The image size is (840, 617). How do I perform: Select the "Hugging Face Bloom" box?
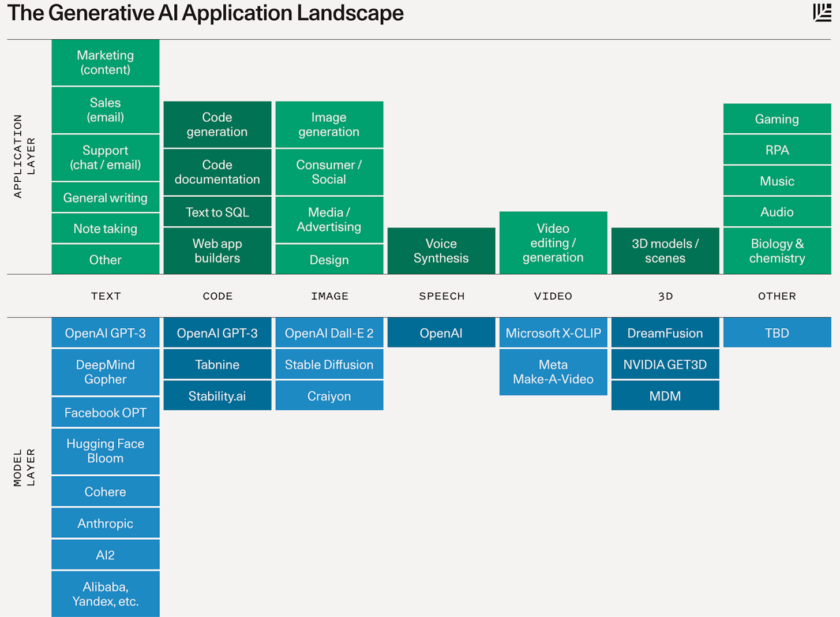(106, 451)
